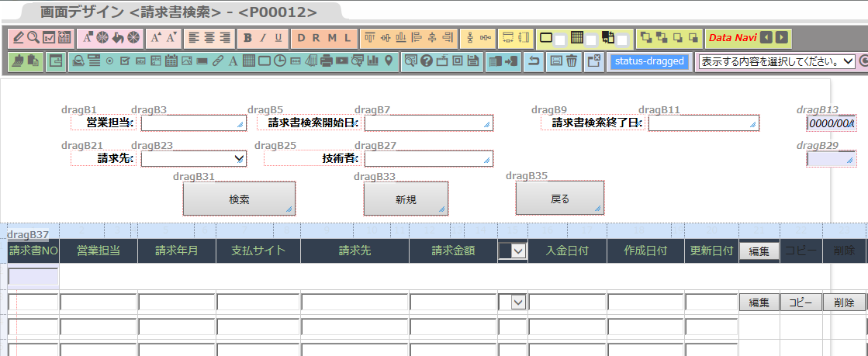Image resolution: width=868 pixels, height=356 pixels.
Task: Click the status-dragged indicator
Action: [649, 61]
